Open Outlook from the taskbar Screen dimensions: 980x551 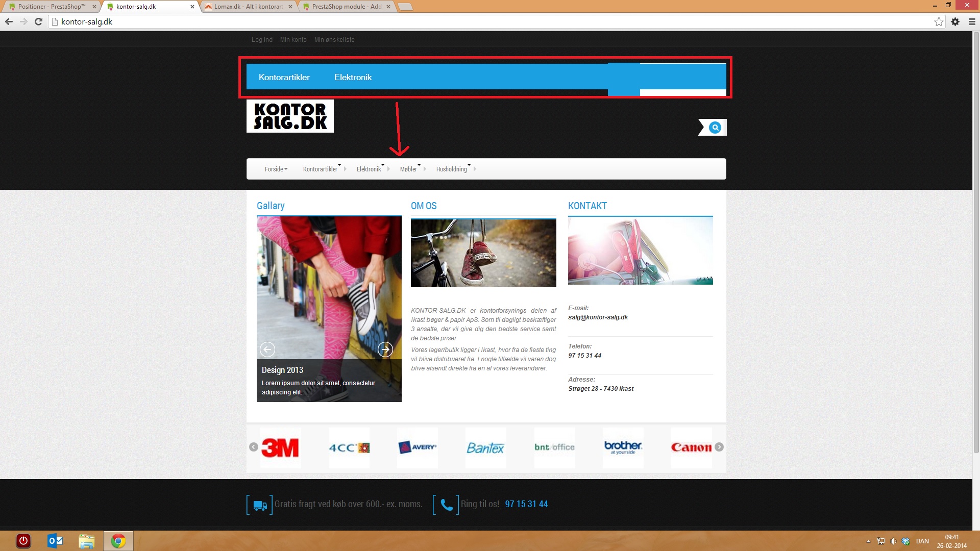click(55, 541)
